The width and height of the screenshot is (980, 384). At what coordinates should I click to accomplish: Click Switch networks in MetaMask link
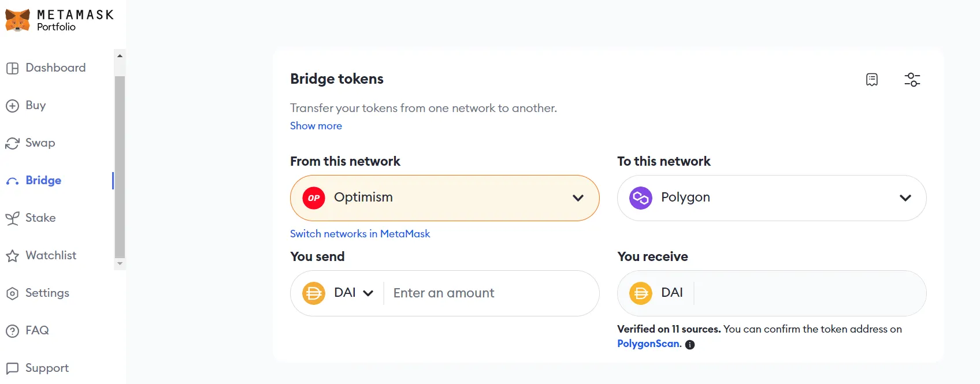360,234
